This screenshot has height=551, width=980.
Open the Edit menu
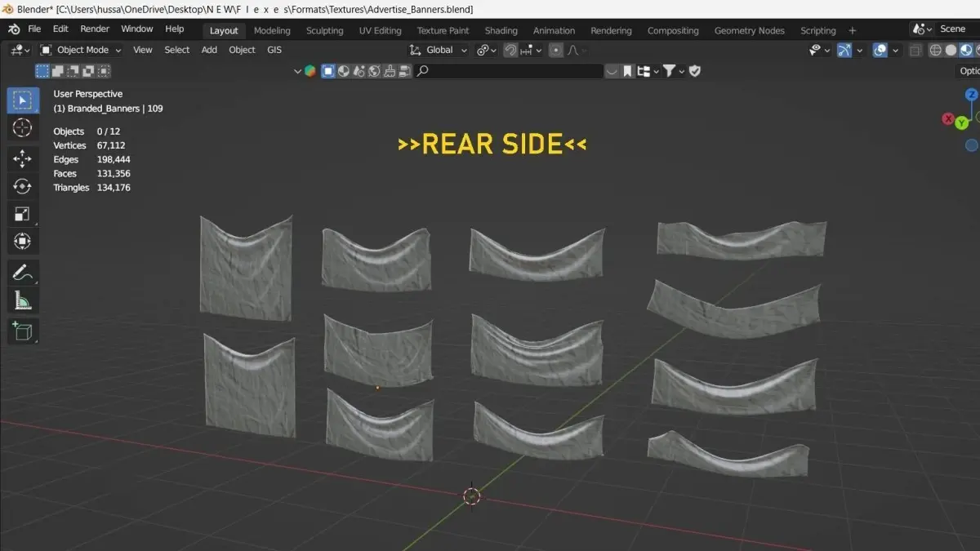click(x=60, y=29)
